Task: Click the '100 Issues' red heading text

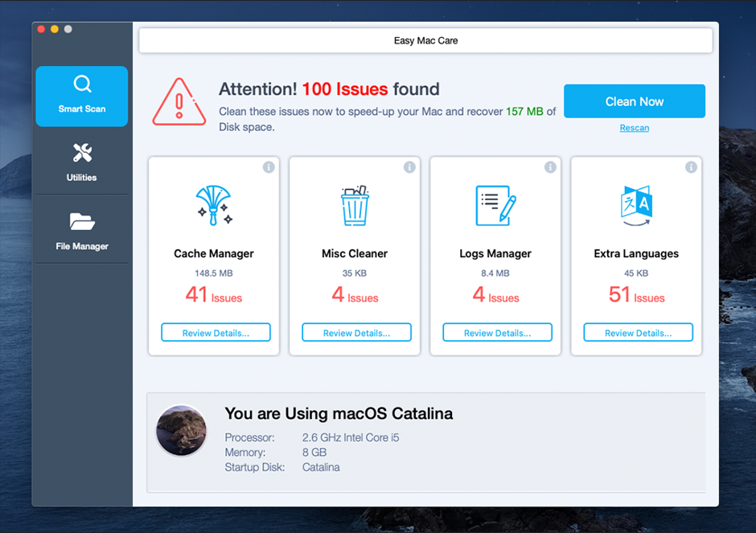Action: pos(345,89)
